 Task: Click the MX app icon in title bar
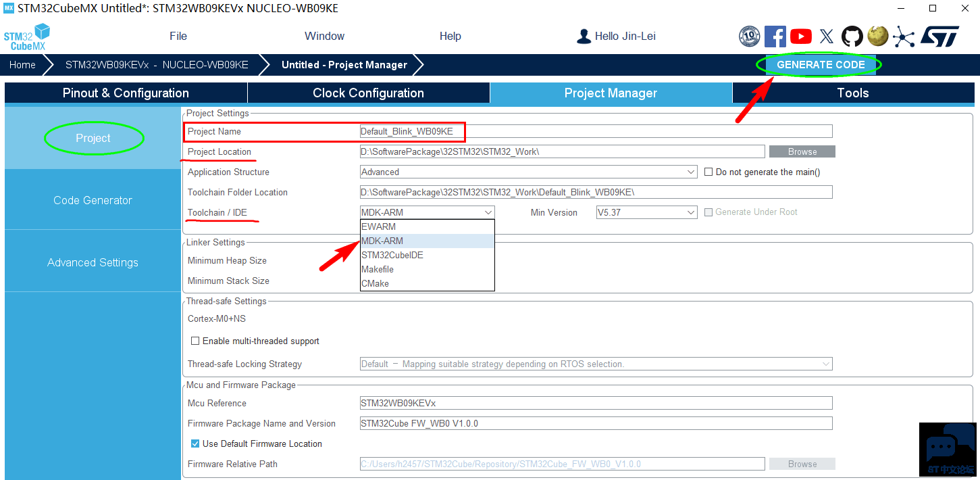pos(9,9)
